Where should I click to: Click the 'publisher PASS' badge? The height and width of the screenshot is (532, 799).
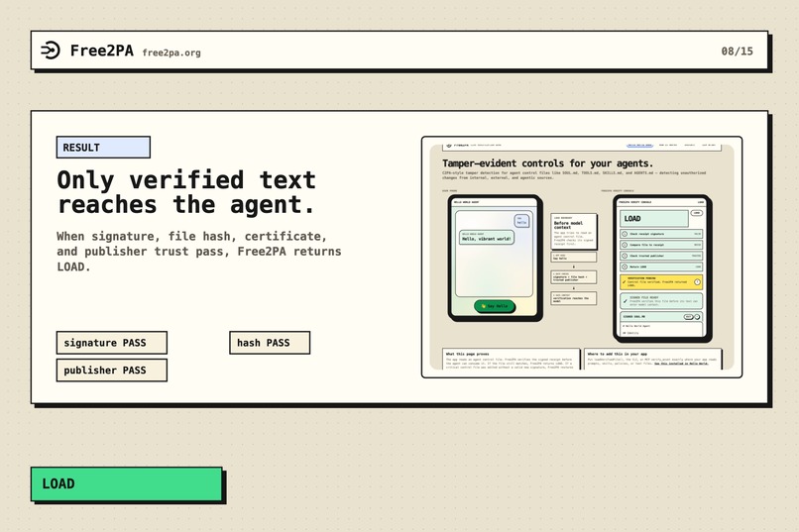pyautogui.click(x=112, y=371)
